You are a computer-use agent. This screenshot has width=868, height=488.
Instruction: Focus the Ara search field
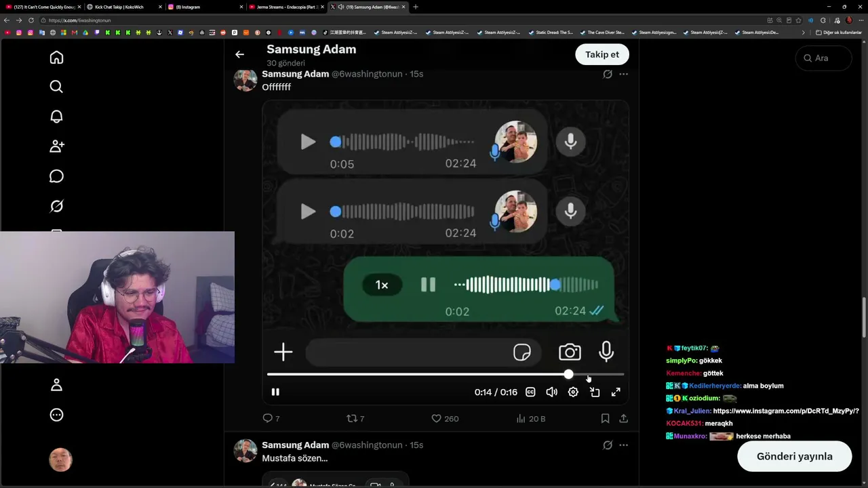pyautogui.click(x=823, y=58)
